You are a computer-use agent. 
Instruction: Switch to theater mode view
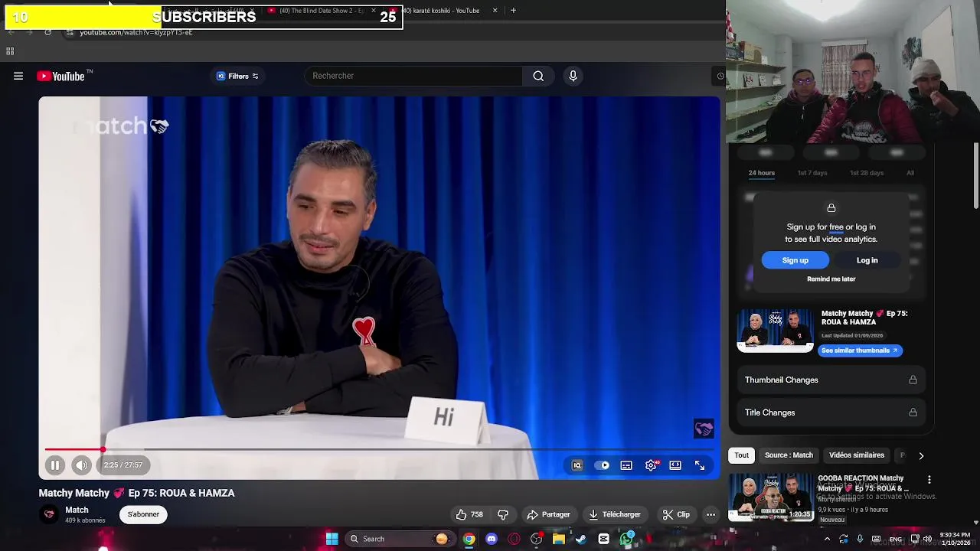[675, 465]
